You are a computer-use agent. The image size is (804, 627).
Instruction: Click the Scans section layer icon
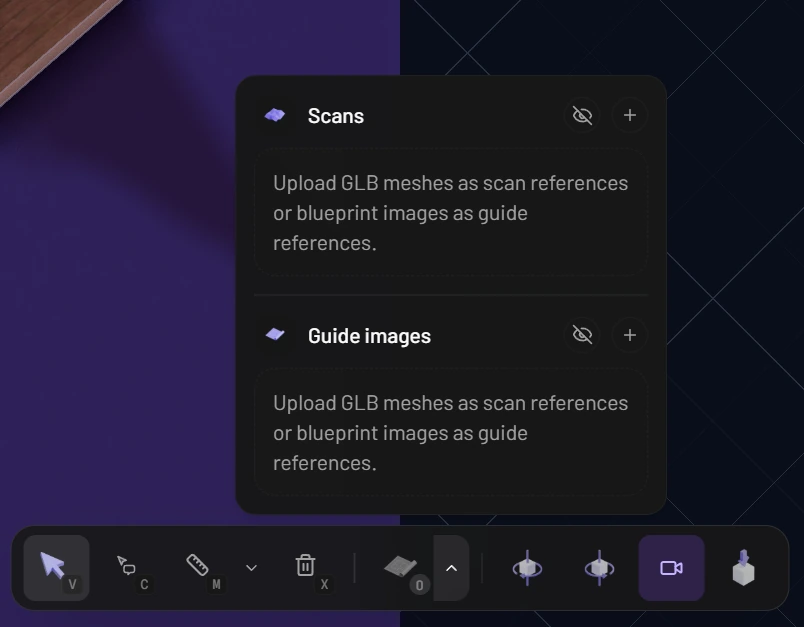(x=275, y=115)
